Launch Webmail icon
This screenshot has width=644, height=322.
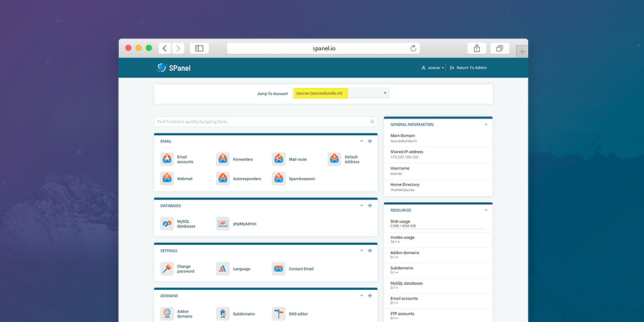pos(167,178)
